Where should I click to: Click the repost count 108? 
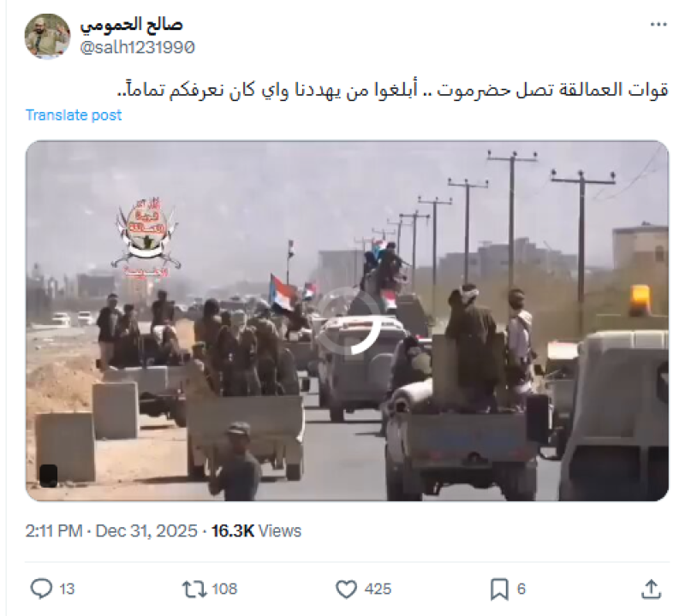[224, 589]
